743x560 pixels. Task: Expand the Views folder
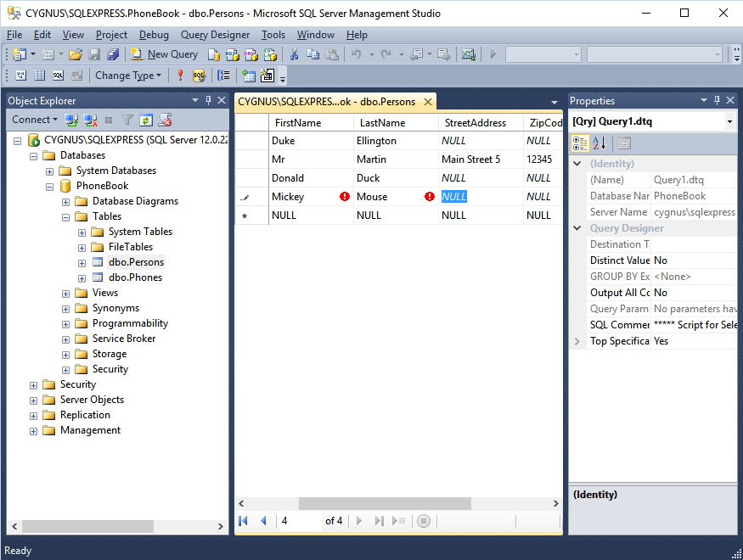click(x=66, y=294)
